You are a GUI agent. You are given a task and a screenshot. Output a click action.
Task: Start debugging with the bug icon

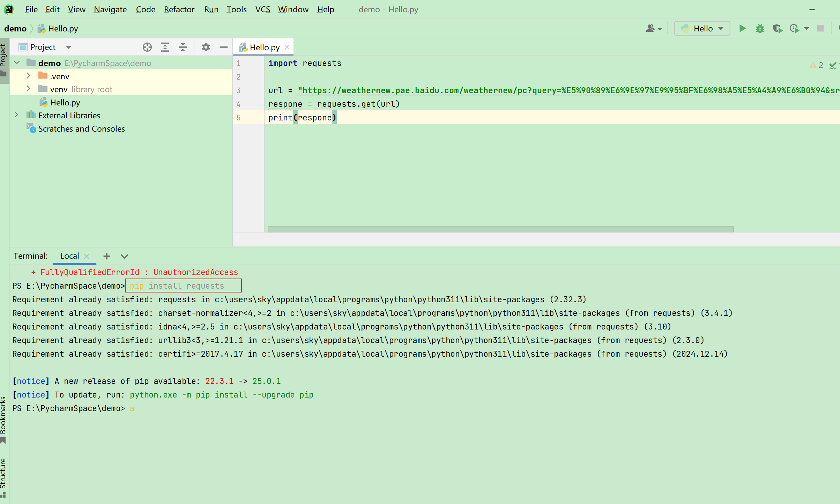[760, 29]
